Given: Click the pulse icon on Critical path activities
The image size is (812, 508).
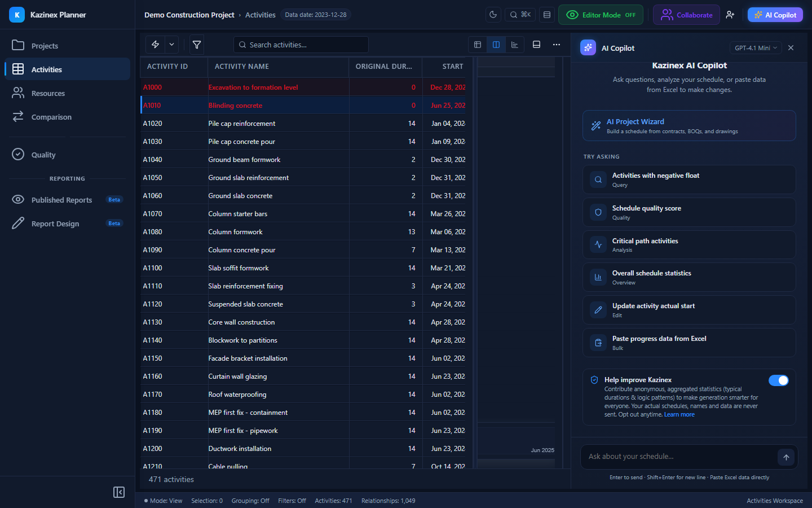Looking at the screenshot, I should (x=598, y=245).
